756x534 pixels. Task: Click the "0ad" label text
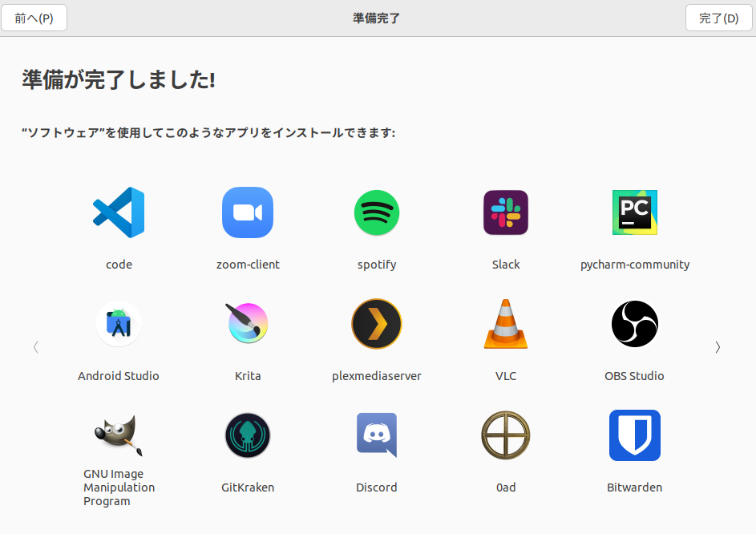coord(506,487)
